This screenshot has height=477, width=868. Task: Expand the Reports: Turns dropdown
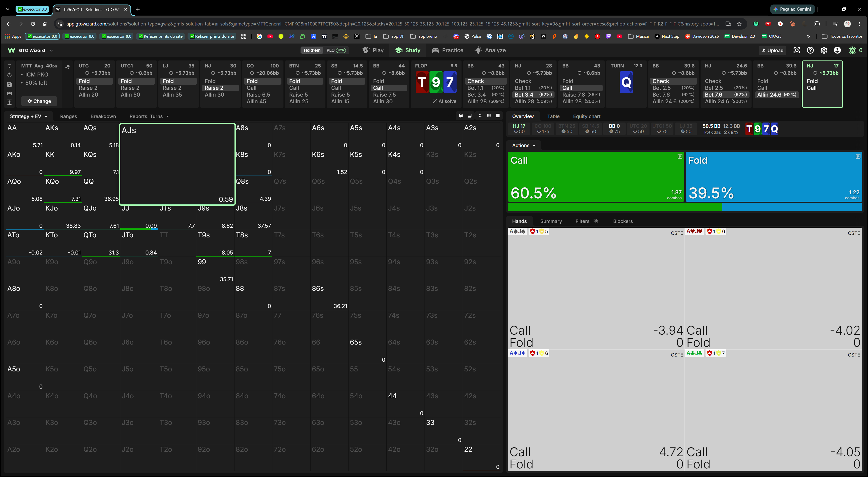coord(149,116)
